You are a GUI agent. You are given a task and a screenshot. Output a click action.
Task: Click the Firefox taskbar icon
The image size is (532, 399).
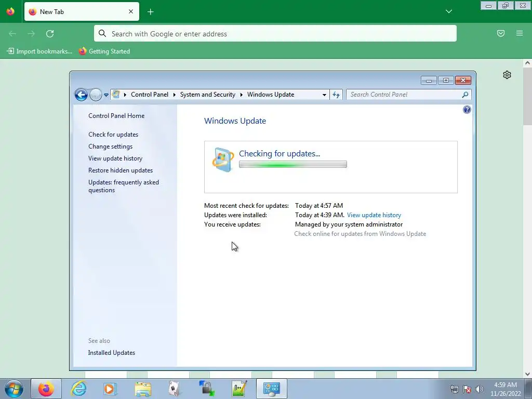[x=46, y=389]
